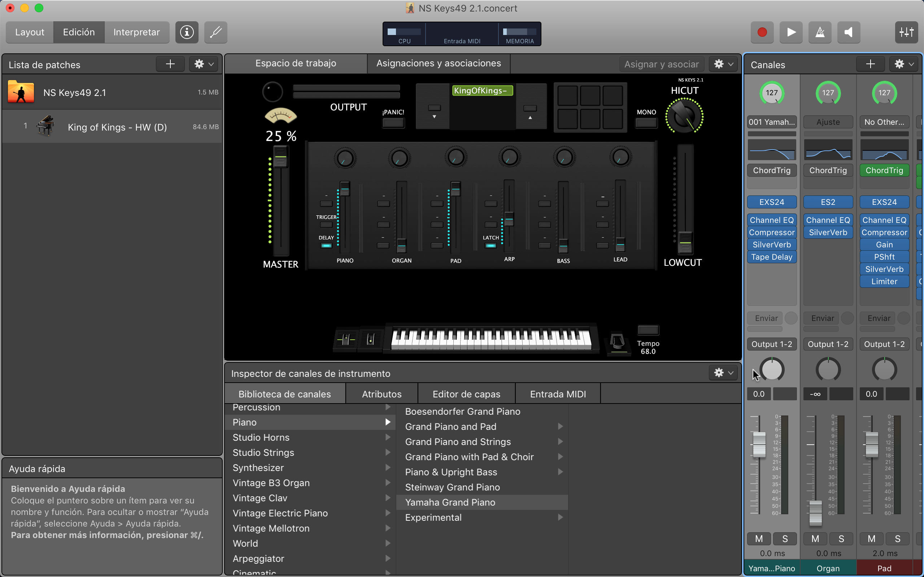
Task: Open Lista de patches gear dropdown
Action: (204, 64)
